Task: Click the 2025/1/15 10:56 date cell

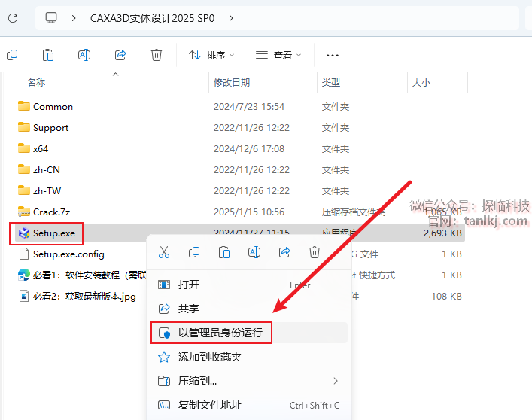Action: tap(249, 212)
